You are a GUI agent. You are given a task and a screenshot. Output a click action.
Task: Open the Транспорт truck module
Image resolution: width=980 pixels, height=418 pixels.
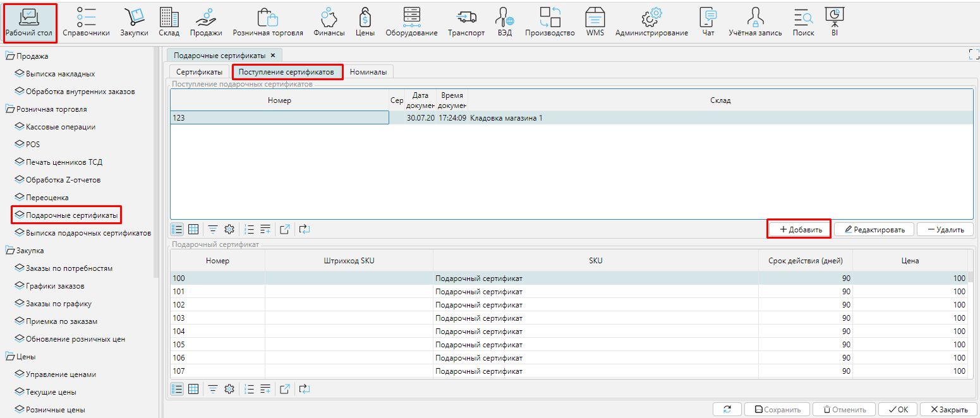tap(465, 21)
